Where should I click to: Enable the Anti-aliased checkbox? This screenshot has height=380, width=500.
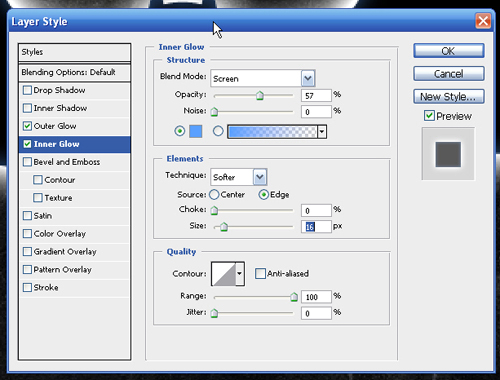(x=260, y=273)
